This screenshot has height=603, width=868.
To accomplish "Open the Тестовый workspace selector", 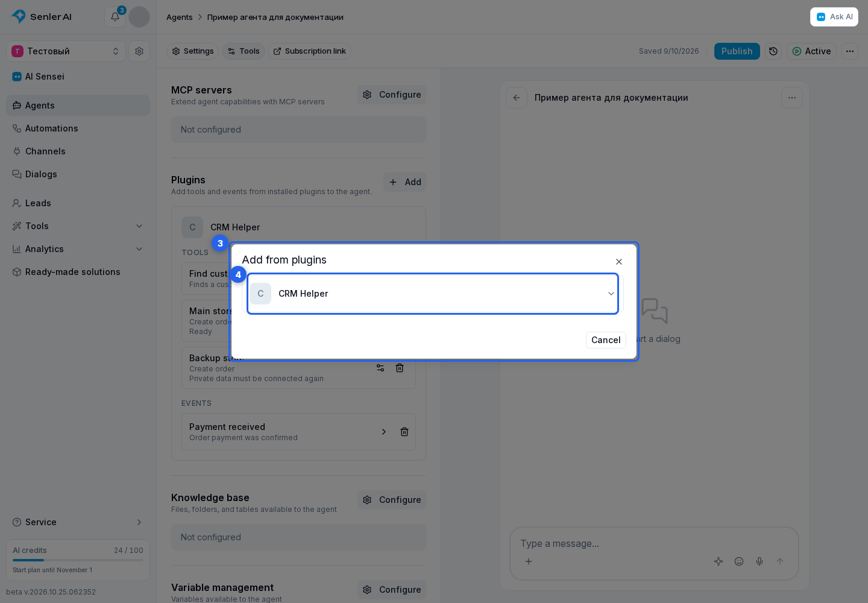I will (x=66, y=51).
